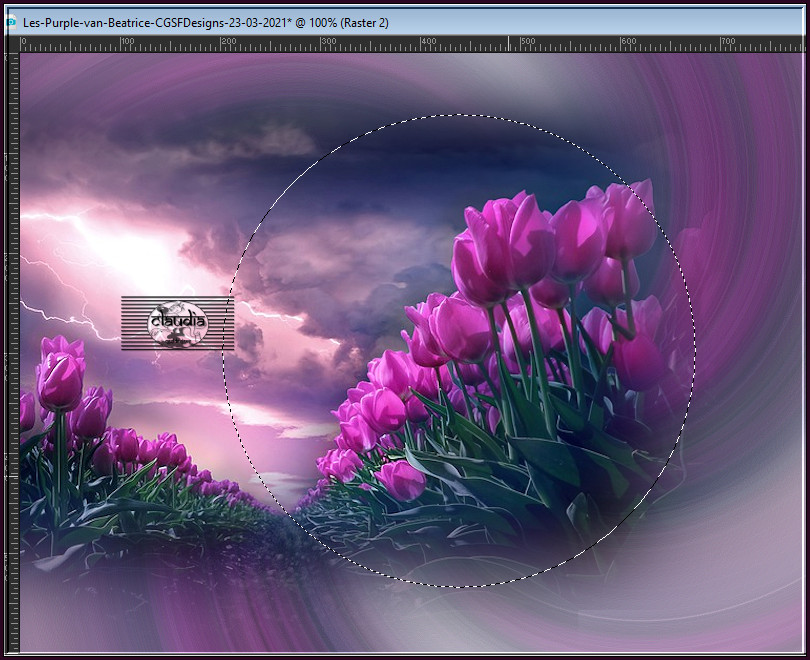Click the vertical ruler on the left edge

pos(12,351)
